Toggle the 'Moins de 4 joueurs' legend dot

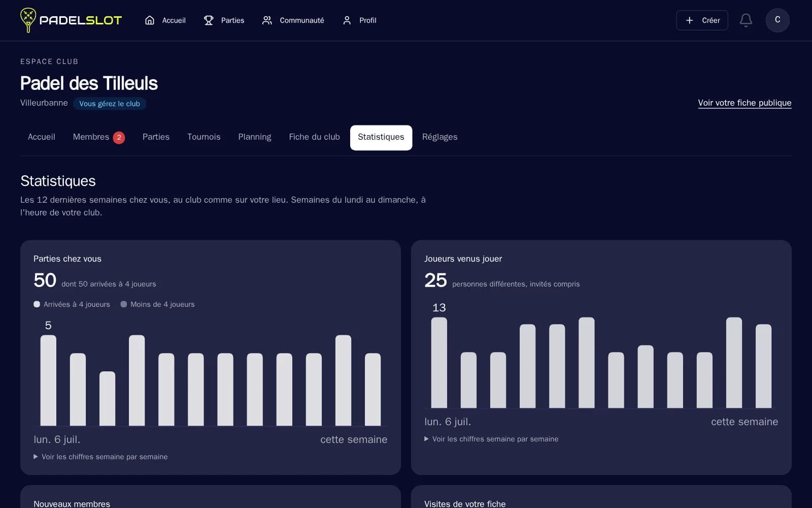[123, 304]
